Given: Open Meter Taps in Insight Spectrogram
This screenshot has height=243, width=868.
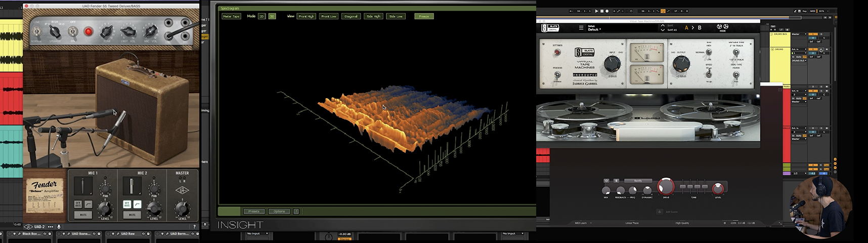Looking at the screenshot, I should point(231,16).
